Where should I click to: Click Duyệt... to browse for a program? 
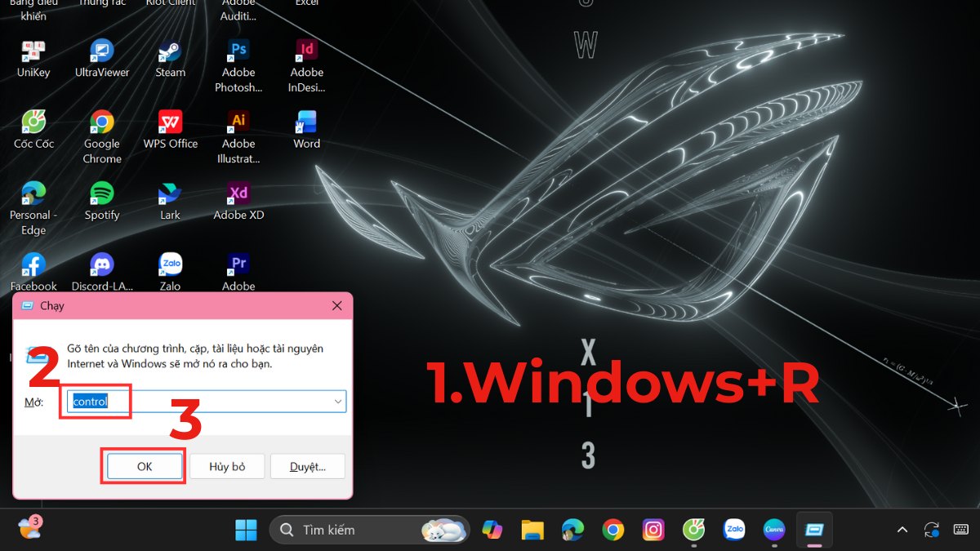(307, 466)
